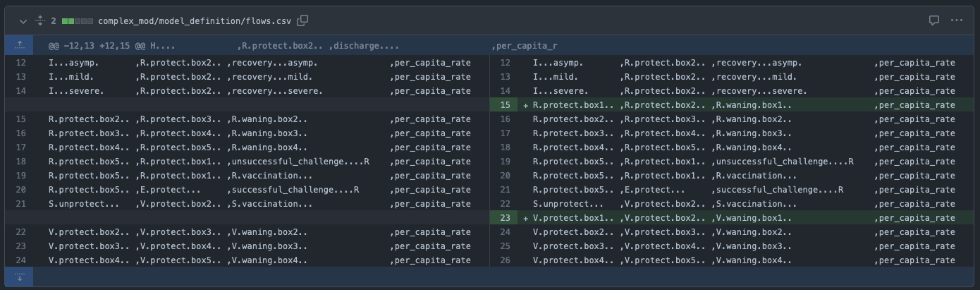This screenshot has width=980, height=290.
Task: Click left line number 21 for S.unprotect
Action: tap(20, 204)
